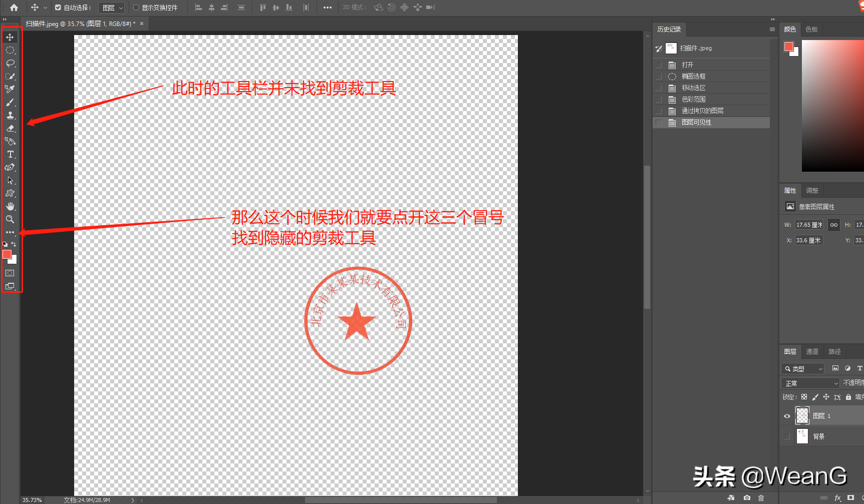Lock all layer attributes
The height and width of the screenshot is (504, 864).
pyautogui.click(x=848, y=397)
